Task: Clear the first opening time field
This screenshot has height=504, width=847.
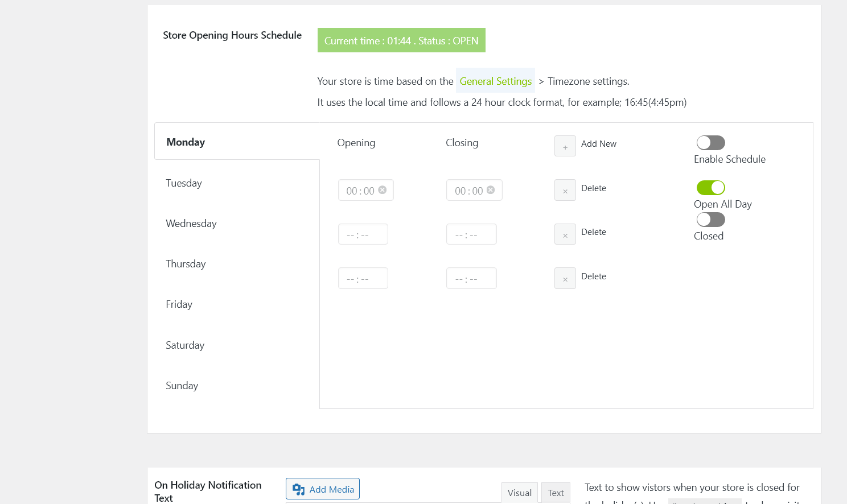Action: (x=383, y=190)
